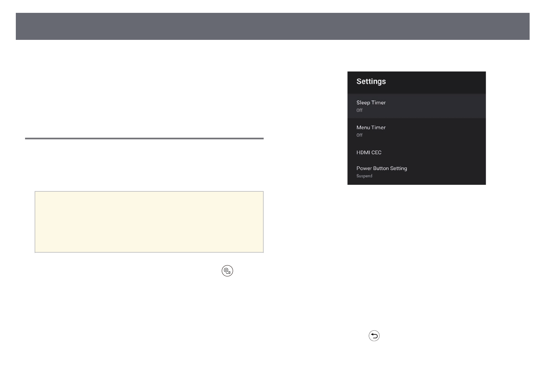The height and width of the screenshot is (392, 555).
Task: Click the bottom edge of the Settings panel
Action: coord(416,184)
